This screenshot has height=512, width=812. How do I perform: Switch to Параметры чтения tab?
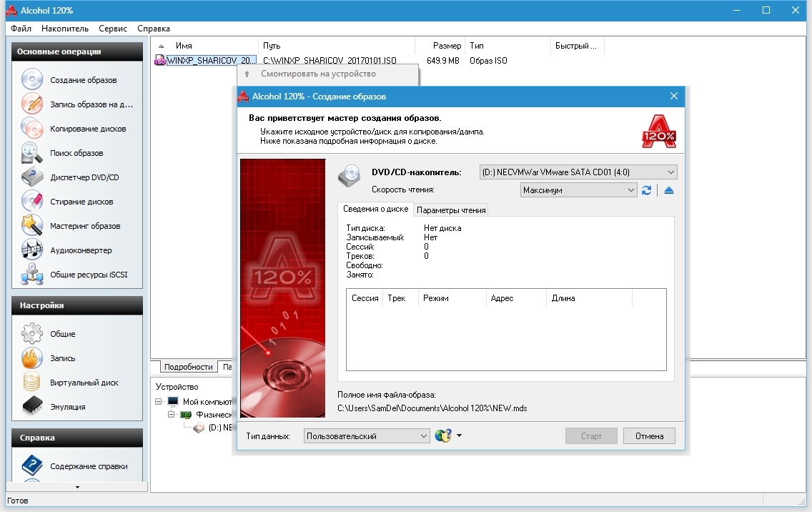tap(451, 210)
